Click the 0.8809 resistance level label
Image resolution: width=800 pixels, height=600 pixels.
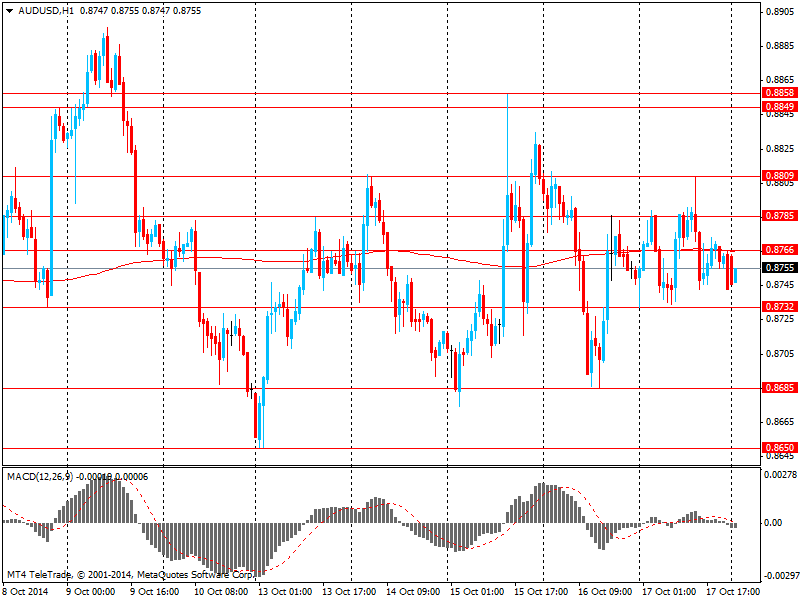point(778,176)
